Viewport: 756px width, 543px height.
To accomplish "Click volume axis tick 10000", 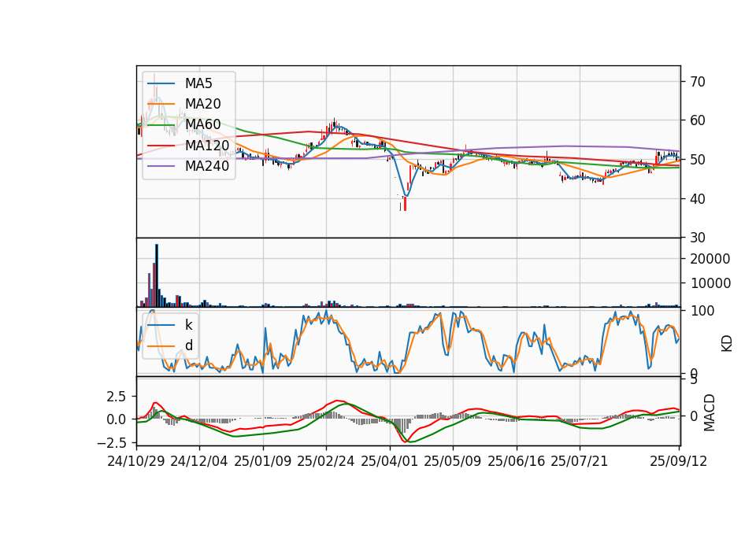I will click(x=710, y=283).
